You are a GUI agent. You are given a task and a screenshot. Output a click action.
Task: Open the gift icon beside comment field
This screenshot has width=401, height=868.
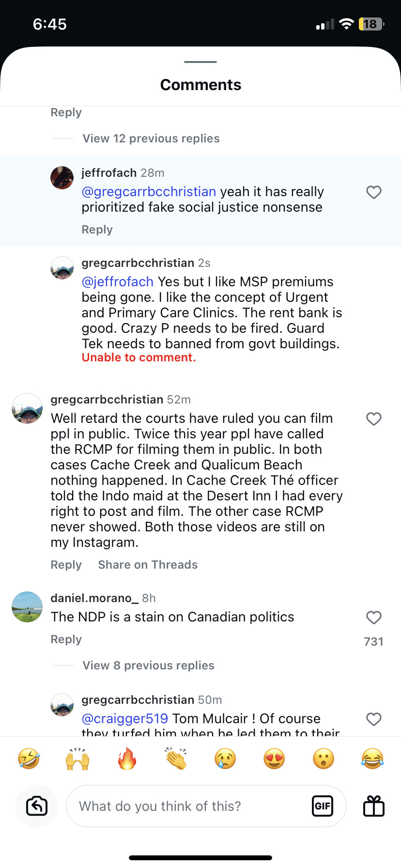[x=373, y=806]
